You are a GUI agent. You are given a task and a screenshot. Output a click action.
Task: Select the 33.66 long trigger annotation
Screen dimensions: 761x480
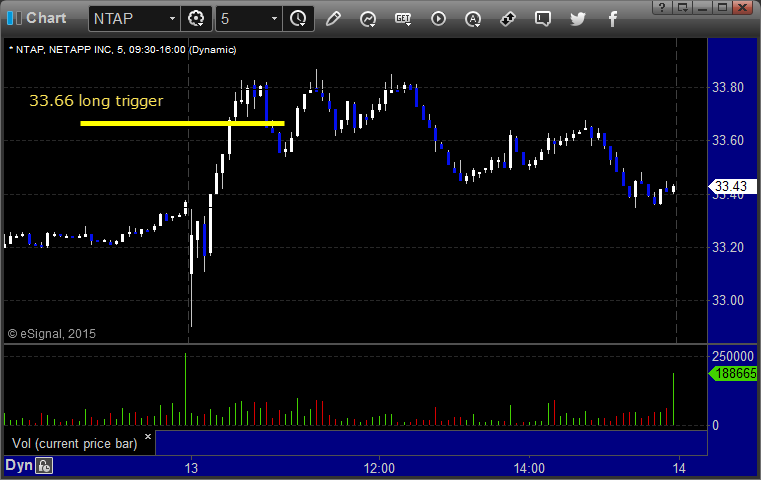[96, 100]
